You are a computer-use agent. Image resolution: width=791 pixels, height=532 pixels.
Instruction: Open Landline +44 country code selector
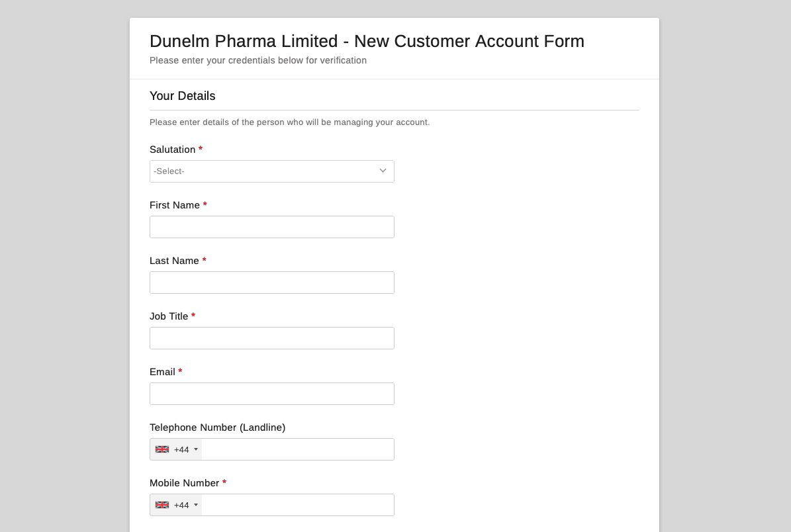point(176,449)
